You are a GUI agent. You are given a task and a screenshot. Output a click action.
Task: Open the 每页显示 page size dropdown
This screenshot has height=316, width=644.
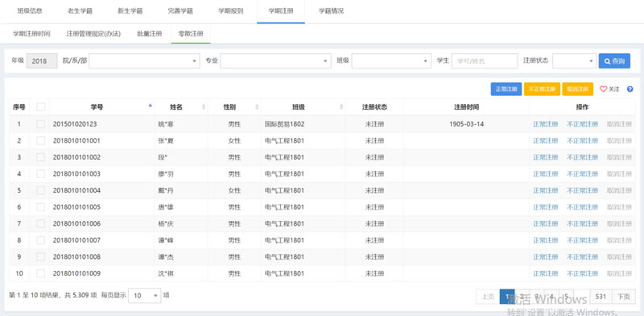click(144, 295)
